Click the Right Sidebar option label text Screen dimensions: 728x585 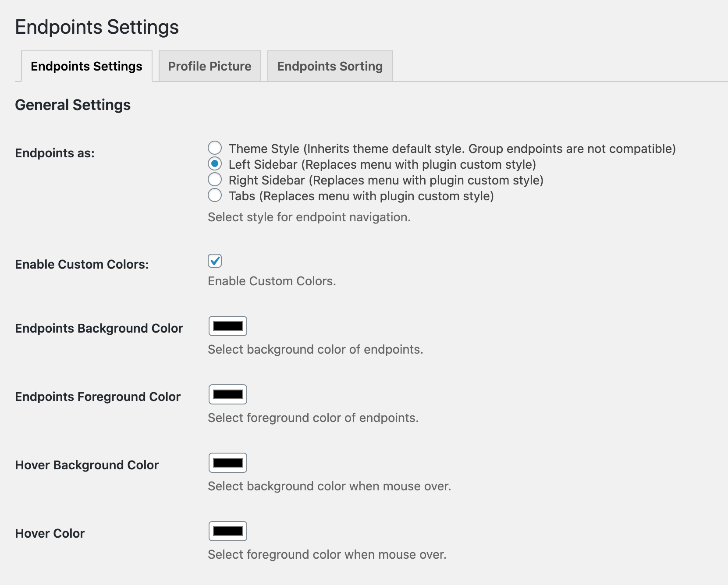(x=386, y=181)
